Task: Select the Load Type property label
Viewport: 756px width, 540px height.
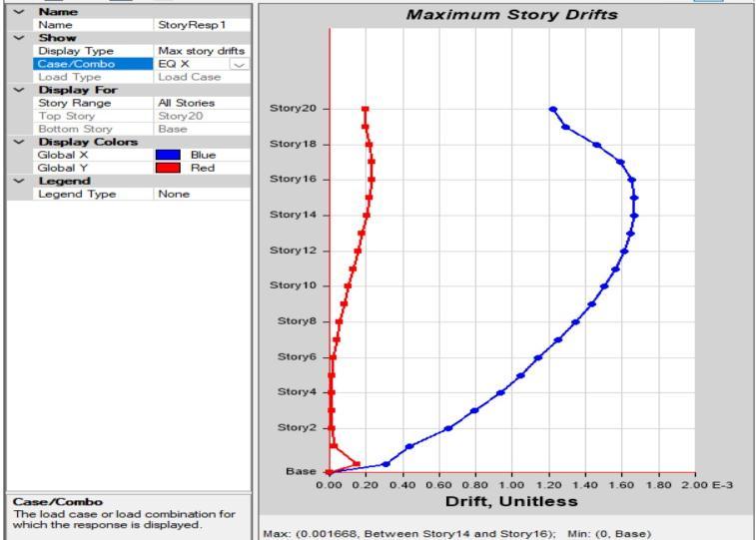Action: click(x=70, y=77)
